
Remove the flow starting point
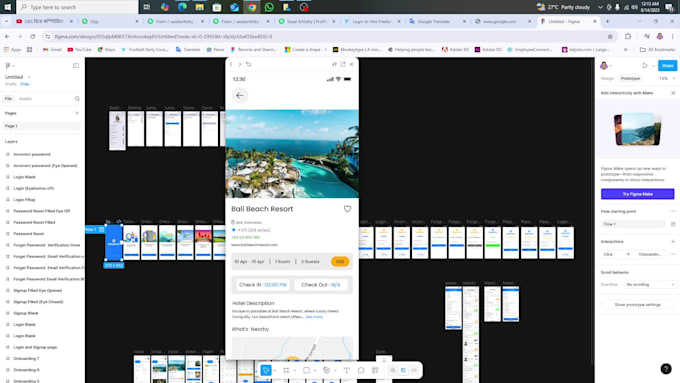pyautogui.click(x=673, y=211)
